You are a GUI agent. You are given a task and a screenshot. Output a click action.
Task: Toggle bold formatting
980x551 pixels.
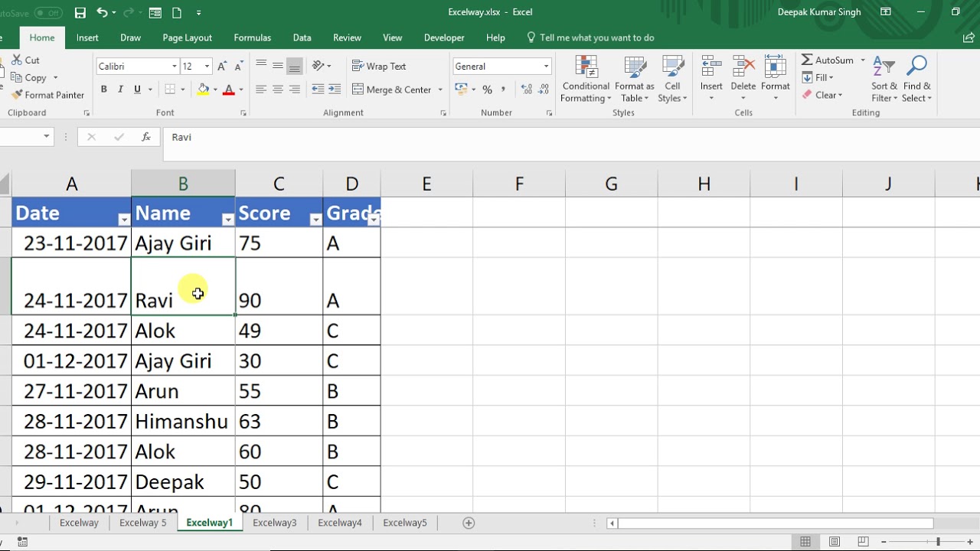103,90
